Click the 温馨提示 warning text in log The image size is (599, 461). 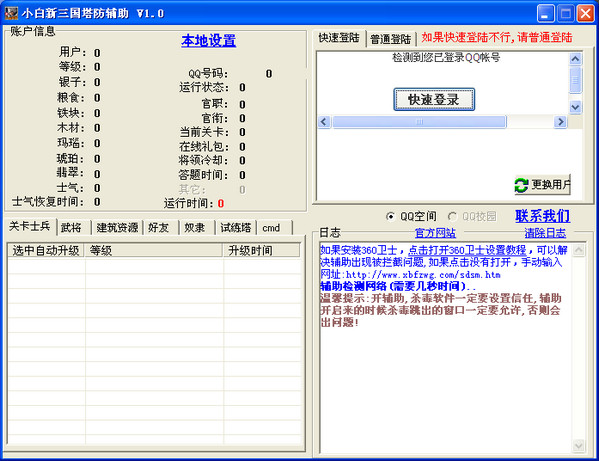pos(440,310)
